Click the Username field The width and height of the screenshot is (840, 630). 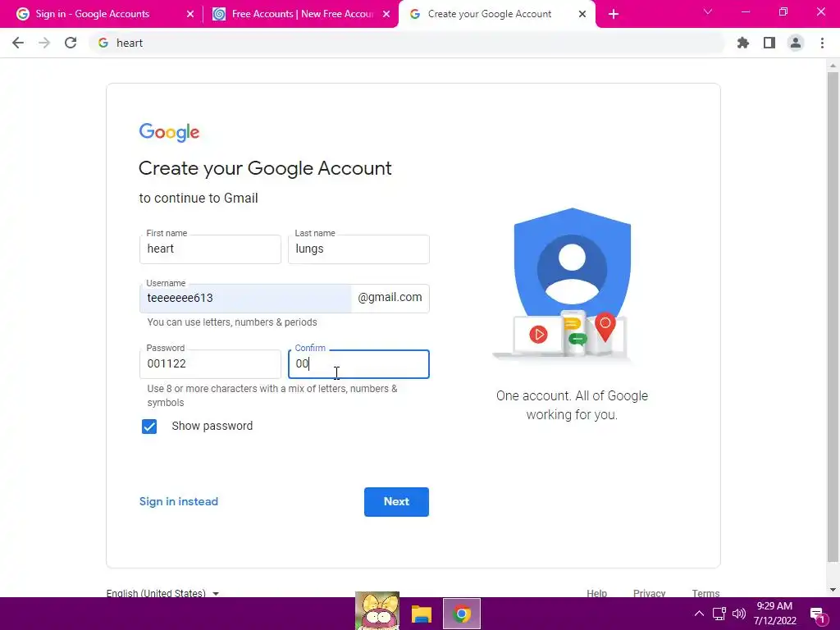(x=245, y=299)
